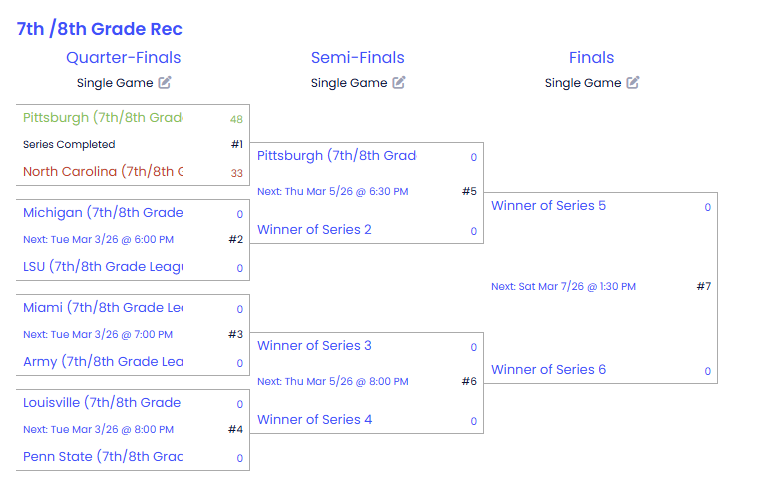Open Sat Mar 7/26 1:30 PM finals game
This screenshot has height=479, width=760.
coord(563,287)
